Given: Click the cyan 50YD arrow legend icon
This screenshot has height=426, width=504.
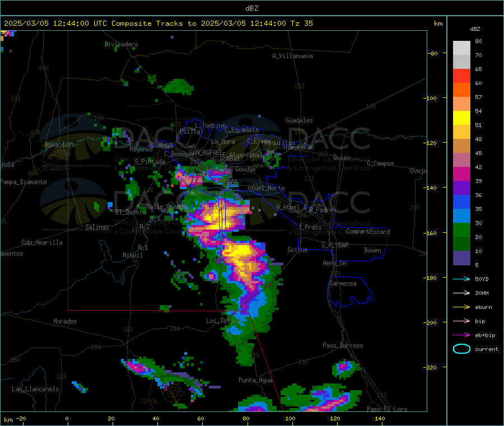Looking at the screenshot, I should pos(461,279).
